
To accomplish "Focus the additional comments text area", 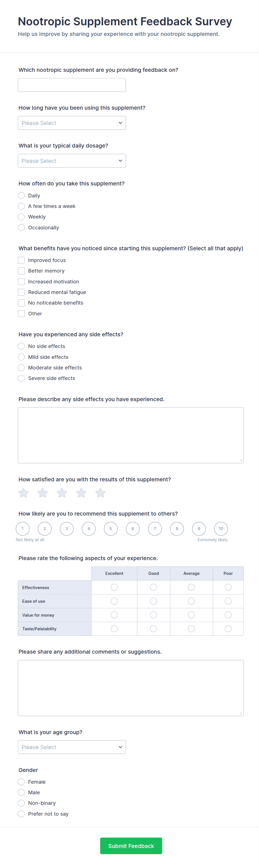I will click(131, 687).
